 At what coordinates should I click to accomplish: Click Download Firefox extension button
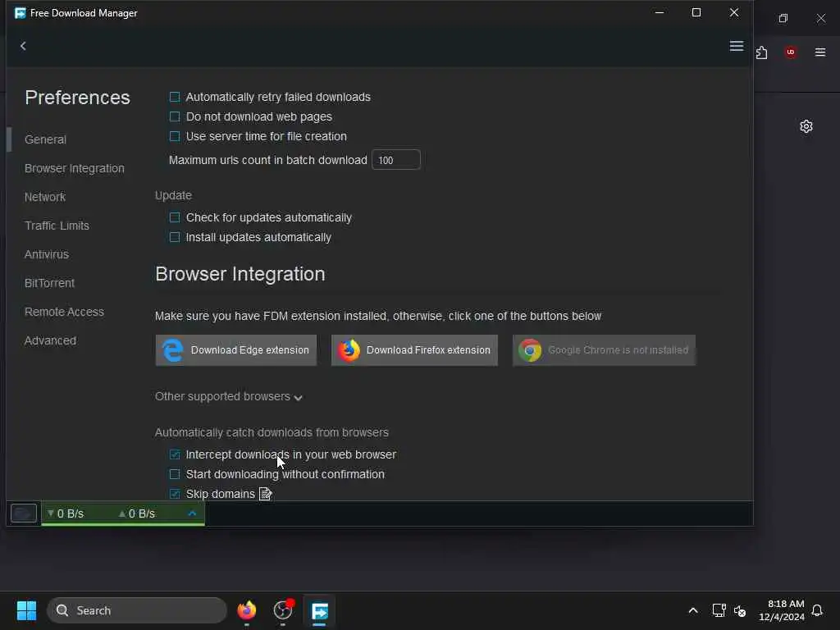[x=414, y=350]
